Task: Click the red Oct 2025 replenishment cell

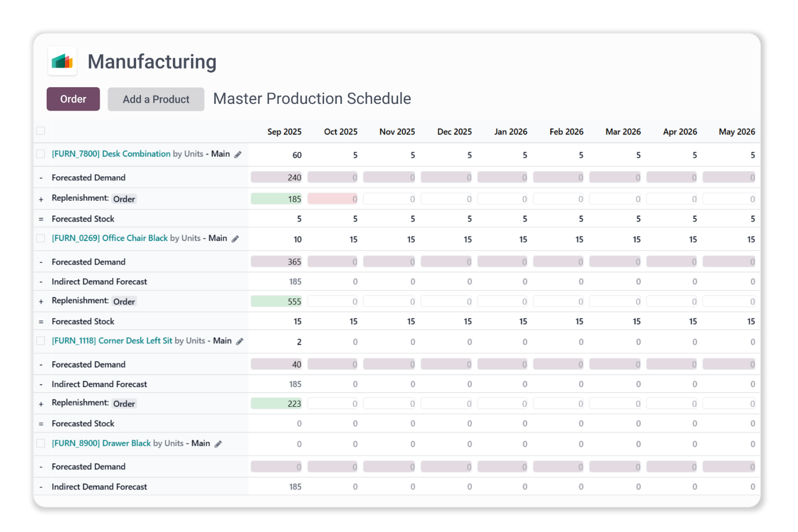Action: [x=332, y=199]
